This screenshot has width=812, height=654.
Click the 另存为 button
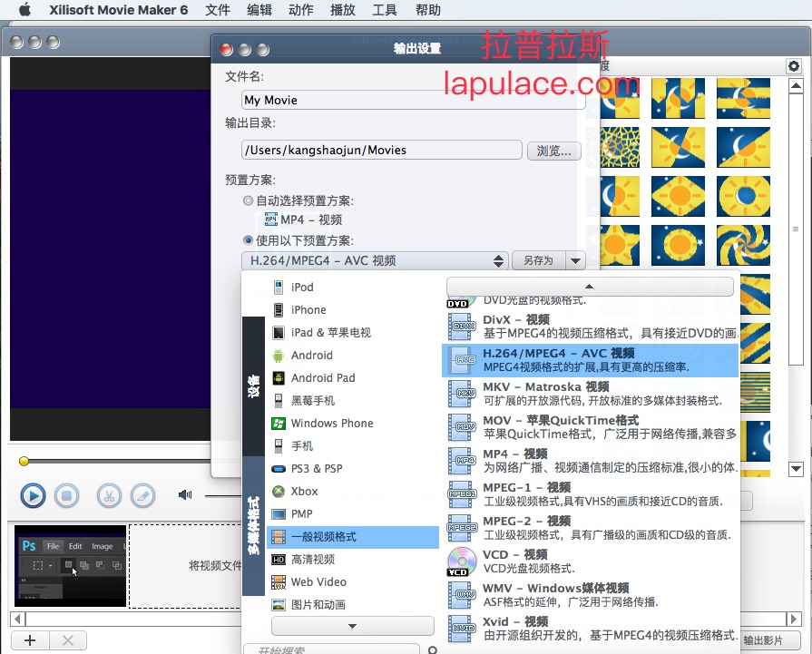click(x=539, y=260)
